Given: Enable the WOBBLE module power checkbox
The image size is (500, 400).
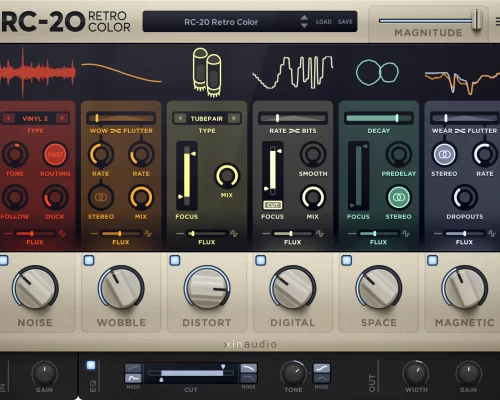Looking at the screenshot, I should click(89, 260).
